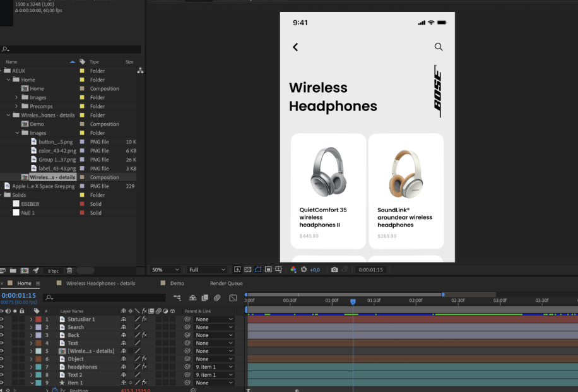Enable the motion blur icon in timeline
This screenshot has height=392, width=578.
(217, 297)
